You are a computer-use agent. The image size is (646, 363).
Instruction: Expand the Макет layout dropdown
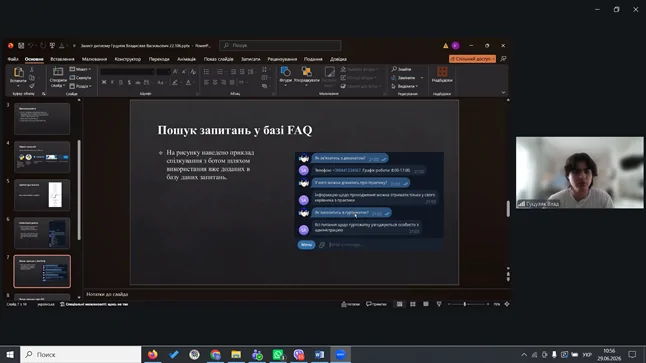tap(80, 69)
